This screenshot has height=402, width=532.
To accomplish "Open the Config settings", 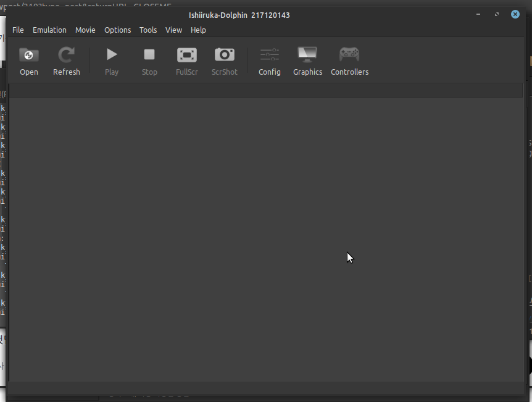I will tap(269, 62).
